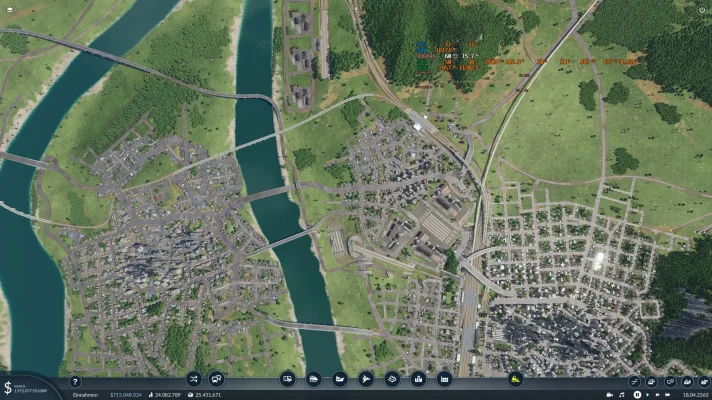Open the air construction airplane icon

click(x=366, y=379)
